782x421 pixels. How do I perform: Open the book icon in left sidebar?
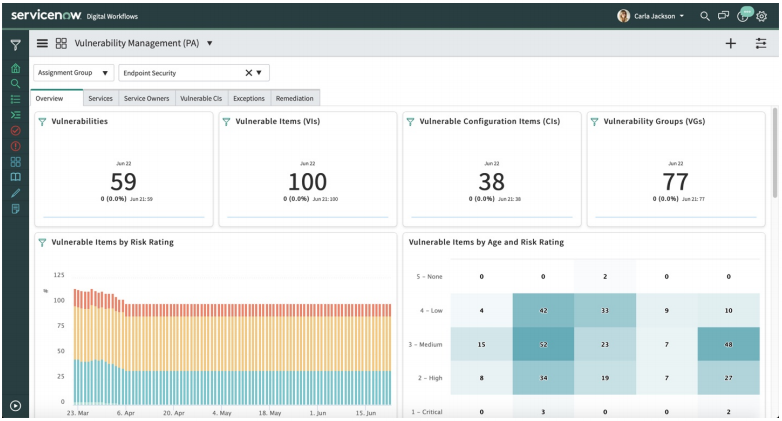(x=15, y=177)
